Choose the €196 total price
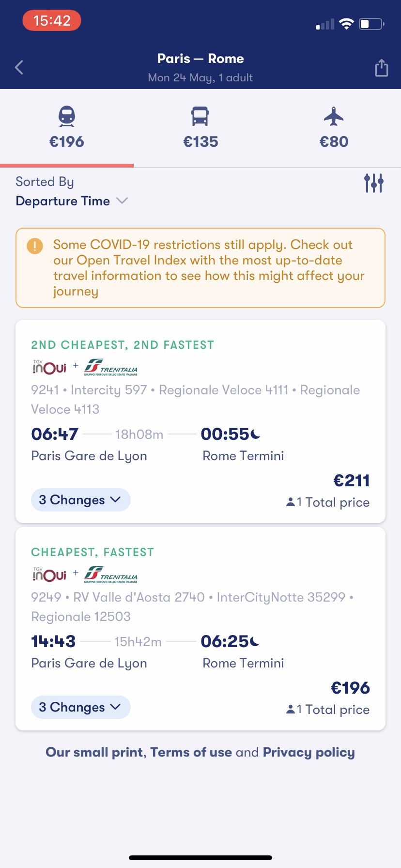Screen dimensions: 401x868 [350, 688]
